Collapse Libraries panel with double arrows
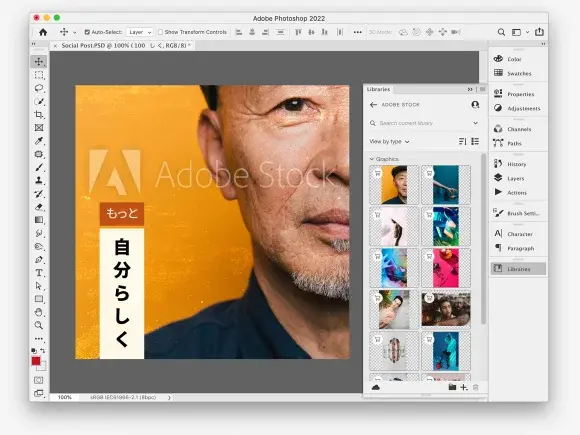This screenshot has width=580, height=435. coord(470,89)
